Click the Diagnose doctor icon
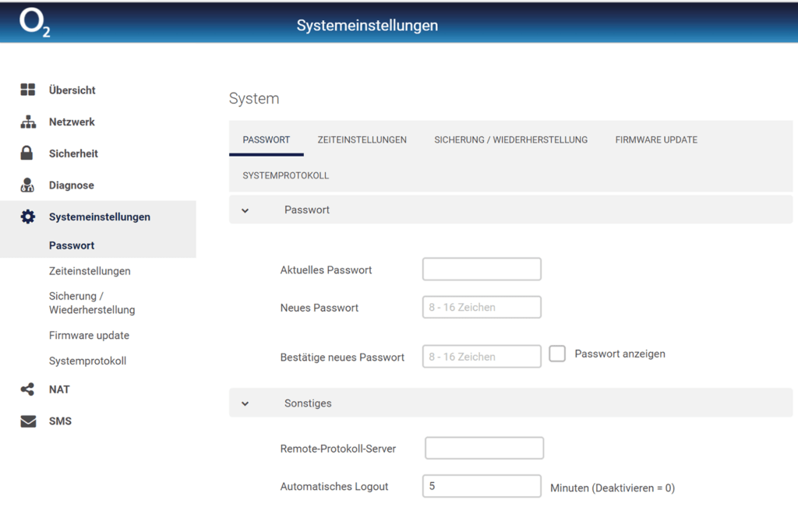The width and height of the screenshot is (798, 532). coord(28,185)
